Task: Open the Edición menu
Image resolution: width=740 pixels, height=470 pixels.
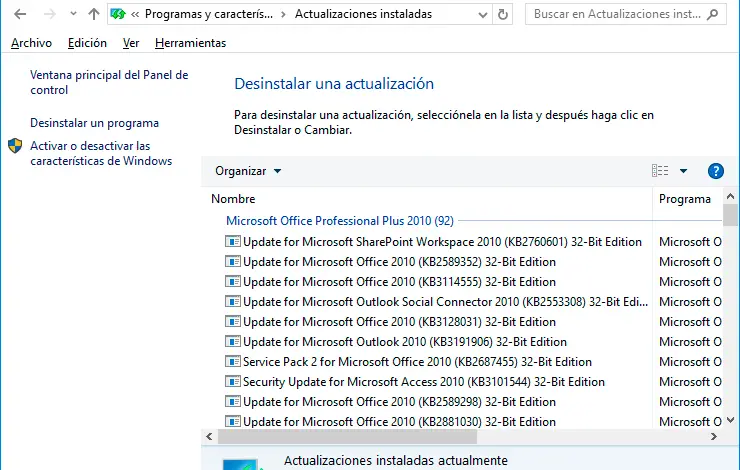Action: coord(87,43)
